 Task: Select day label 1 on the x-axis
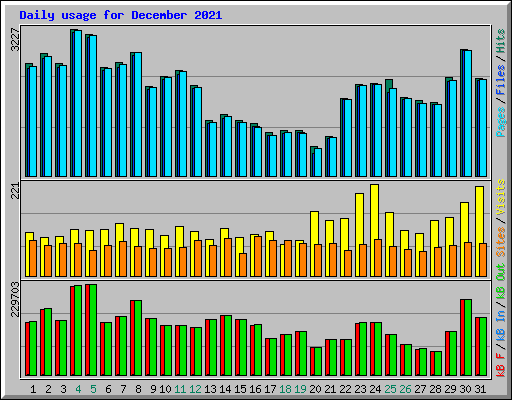33,389
